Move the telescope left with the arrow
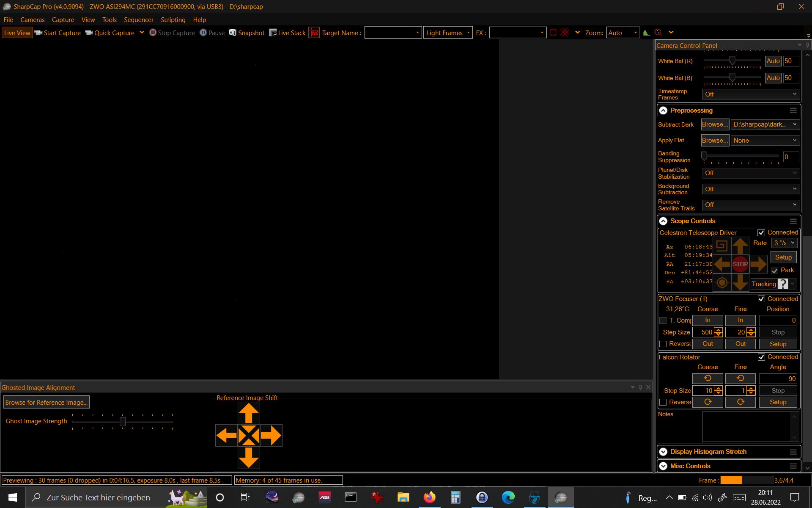The height and width of the screenshot is (508, 812). click(x=722, y=264)
